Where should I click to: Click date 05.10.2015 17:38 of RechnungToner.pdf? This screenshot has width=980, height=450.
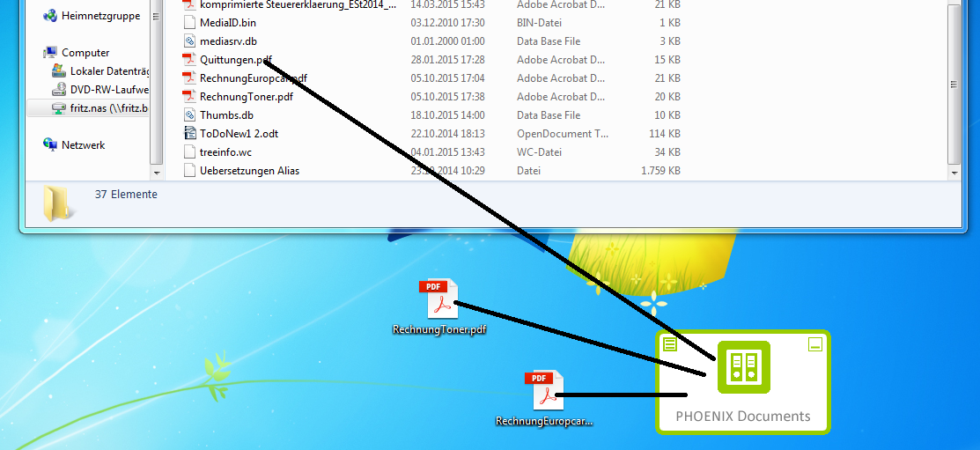[x=447, y=97]
